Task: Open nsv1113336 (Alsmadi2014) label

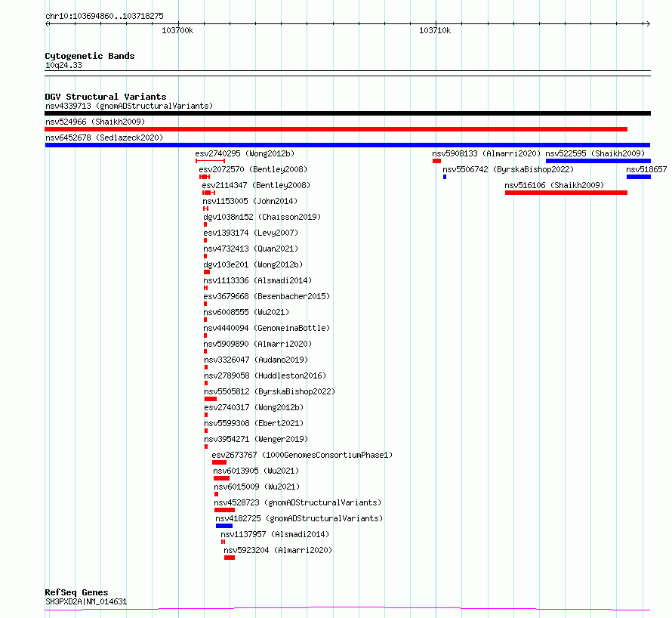Action: pos(257,280)
